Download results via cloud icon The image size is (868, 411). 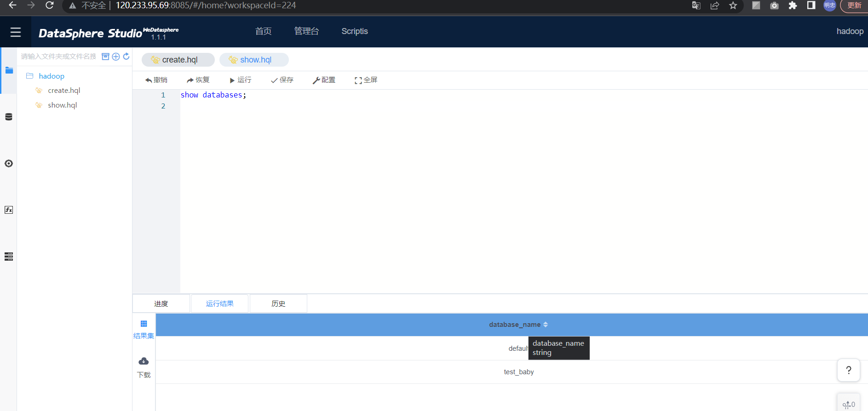point(144,361)
